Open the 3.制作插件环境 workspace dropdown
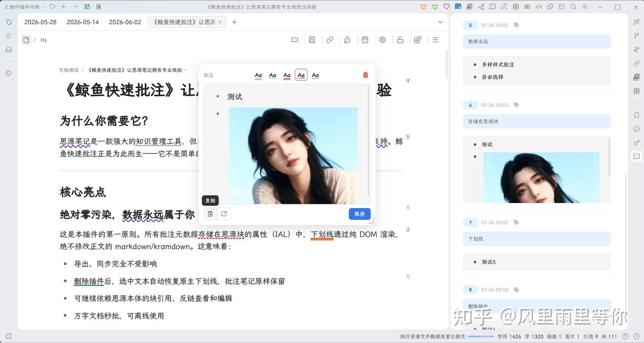Image resolution: width=644 pixels, height=343 pixels. click(25, 7)
